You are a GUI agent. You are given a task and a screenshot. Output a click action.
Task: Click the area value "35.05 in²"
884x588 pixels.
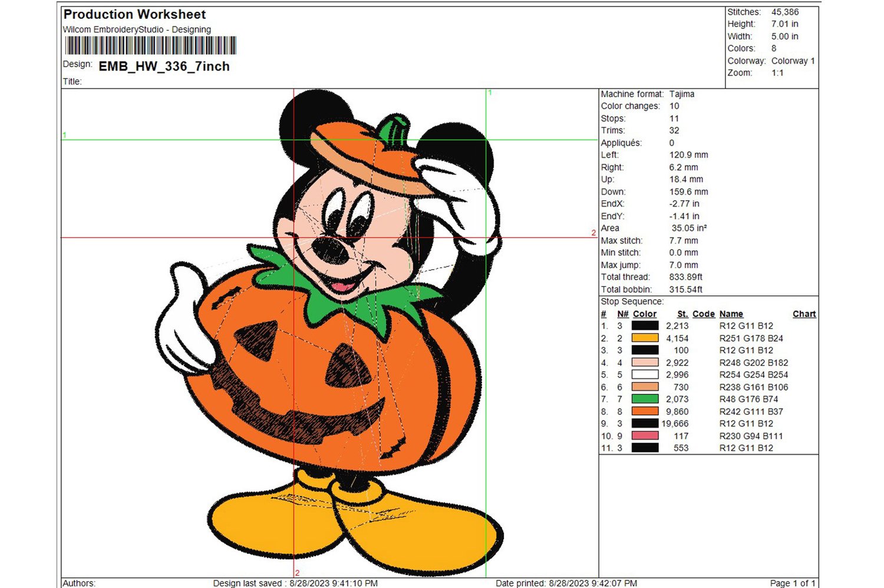point(690,228)
